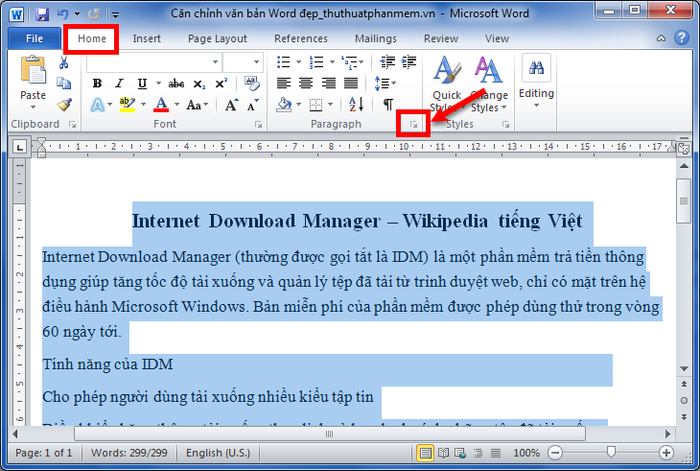Open the File menu button
Screen dimensions: 700x471
[x=33, y=39]
